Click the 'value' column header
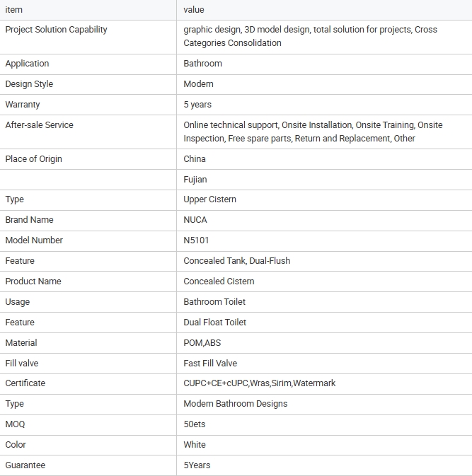Screen dimensions: 472x476 point(194,10)
